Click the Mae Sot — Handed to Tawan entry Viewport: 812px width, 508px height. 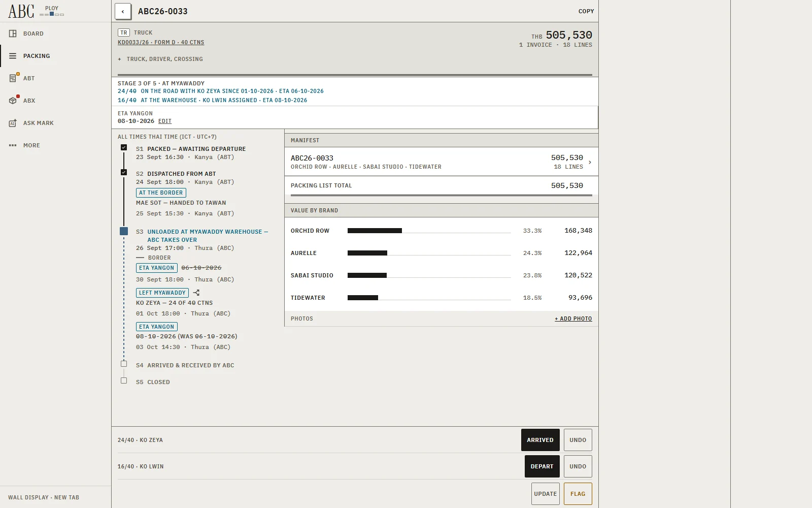(181, 203)
